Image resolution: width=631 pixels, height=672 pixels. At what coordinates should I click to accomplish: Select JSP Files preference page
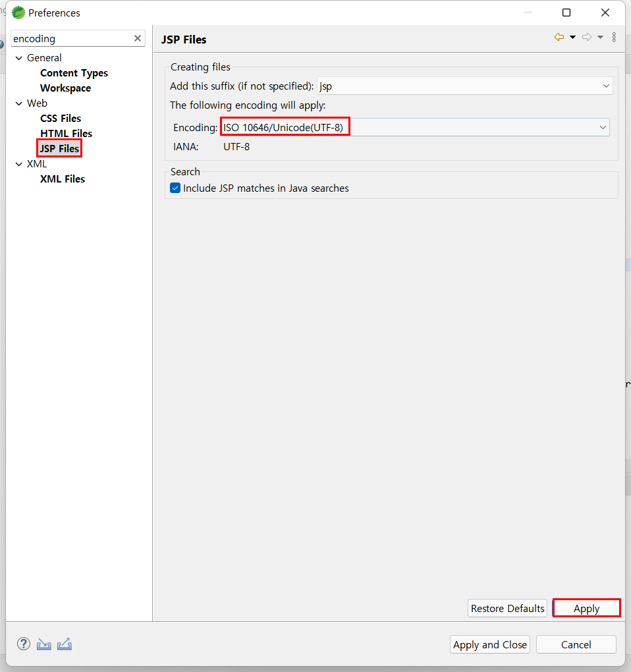coord(59,149)
